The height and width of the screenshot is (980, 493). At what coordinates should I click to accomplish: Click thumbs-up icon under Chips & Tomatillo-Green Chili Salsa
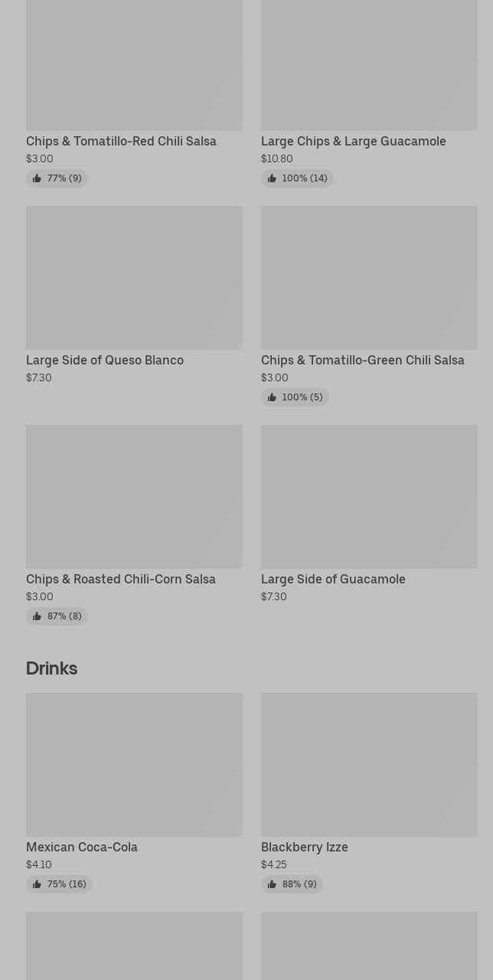pyautogui.click(x=272, y=397)
